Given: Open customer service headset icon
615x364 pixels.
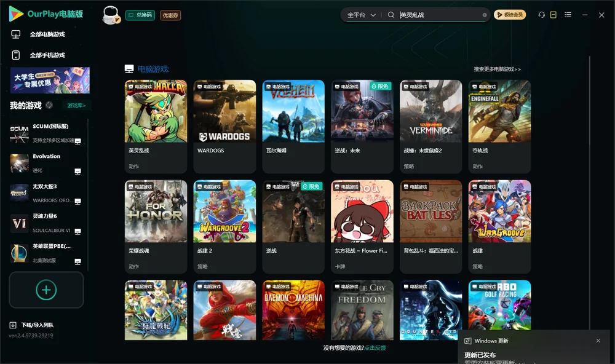Looking at the screenshot, I should (542, 15).
